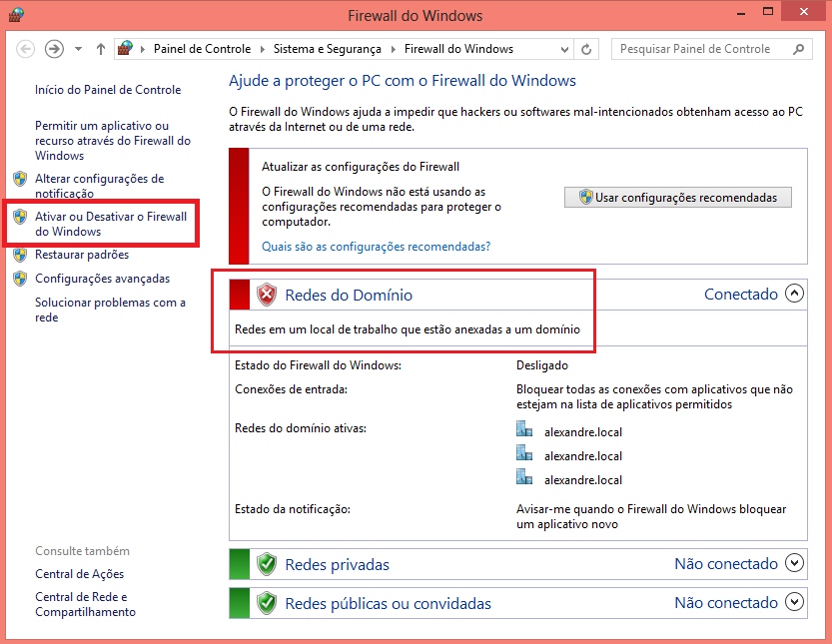Click Redes privadas heading
Screen dimensions: 832x644
(x=337, y=565)
